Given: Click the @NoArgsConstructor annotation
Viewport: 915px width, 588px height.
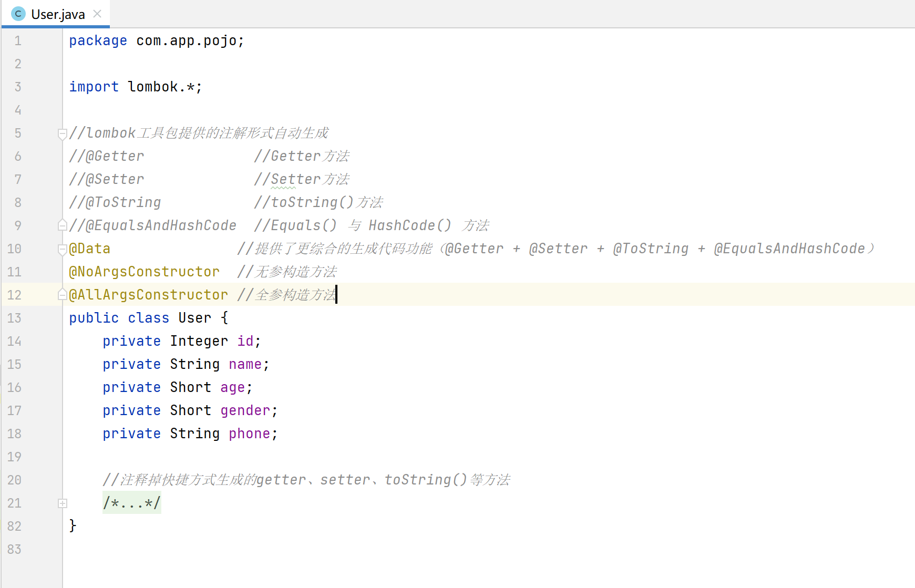Looking at the screenshot, I should click(x=144, y=272).
